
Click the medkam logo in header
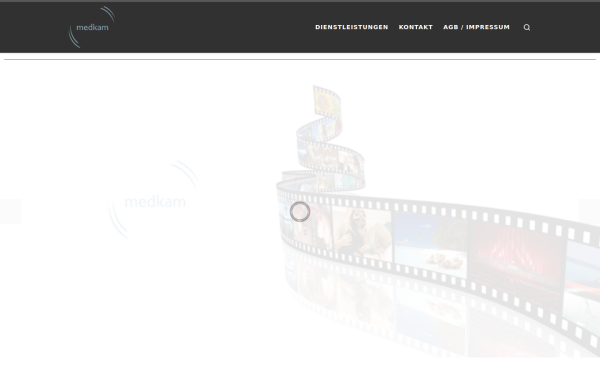(x=92, y=27)
